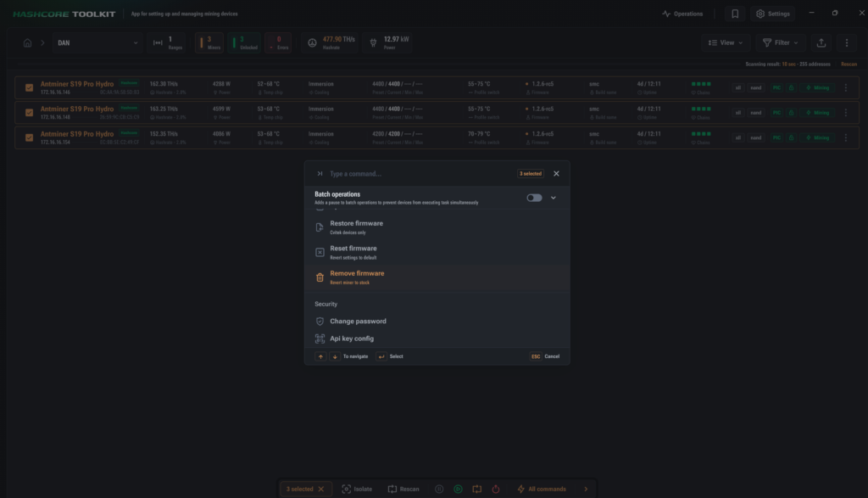The width and height of the screenshot is (868, 498).
Task: Expand Batch operations chevron
Action: coord(553,198)
